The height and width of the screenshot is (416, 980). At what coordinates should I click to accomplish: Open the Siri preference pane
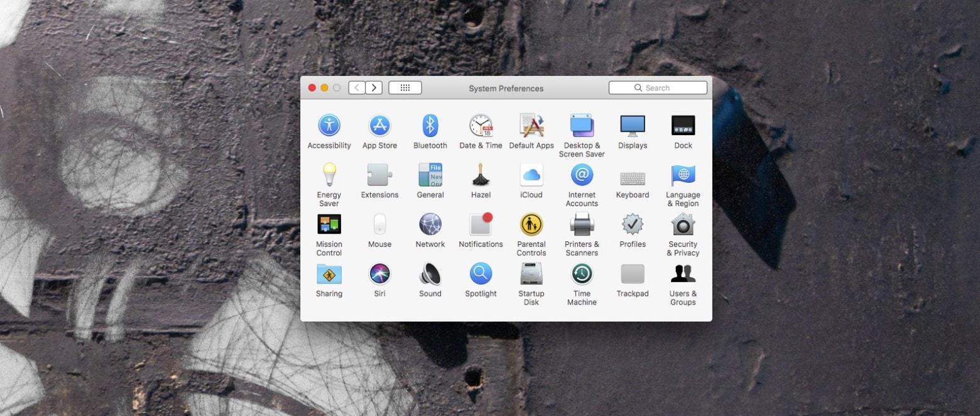point(379,273)
